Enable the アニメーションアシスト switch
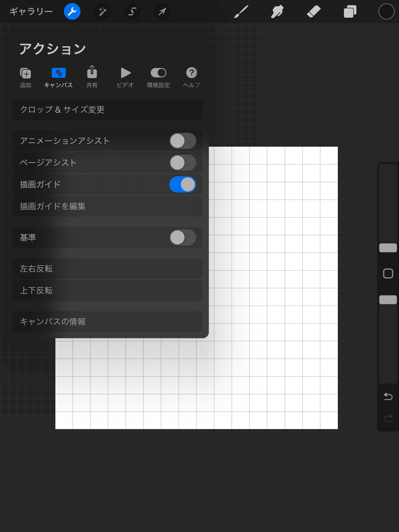 (183, 141)
